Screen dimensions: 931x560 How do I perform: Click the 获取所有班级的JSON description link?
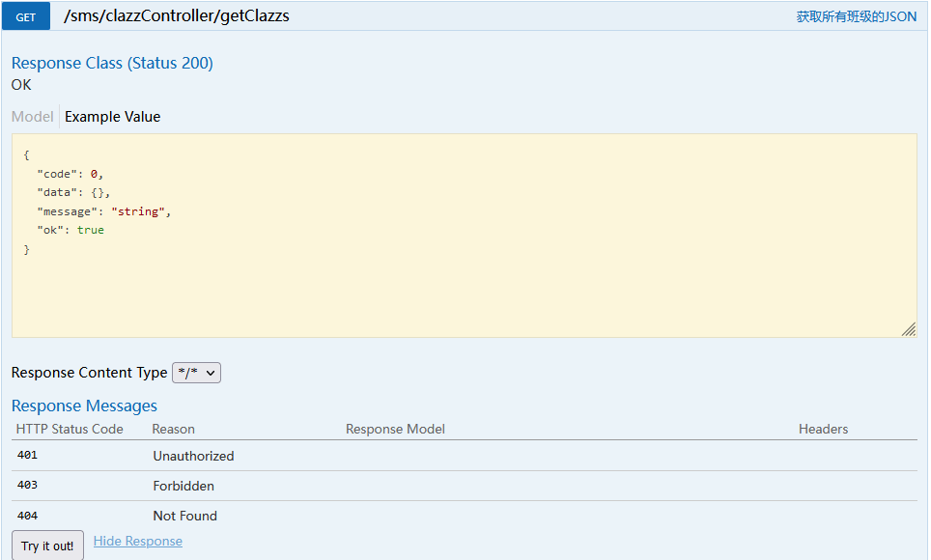point(857,16)
